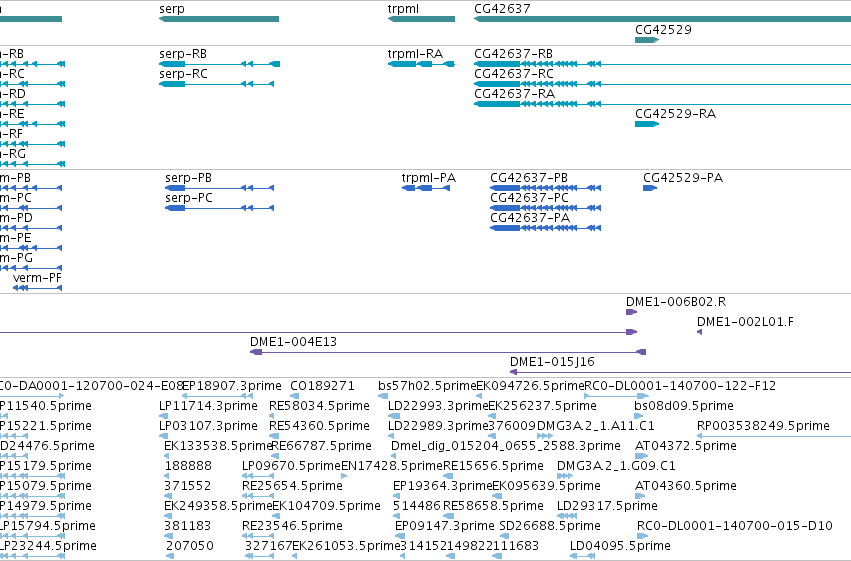Image resolution: width=851 pixels, height=561 pixels.
Task: Select the serp gene bar
Action: [x=219, y=19]
